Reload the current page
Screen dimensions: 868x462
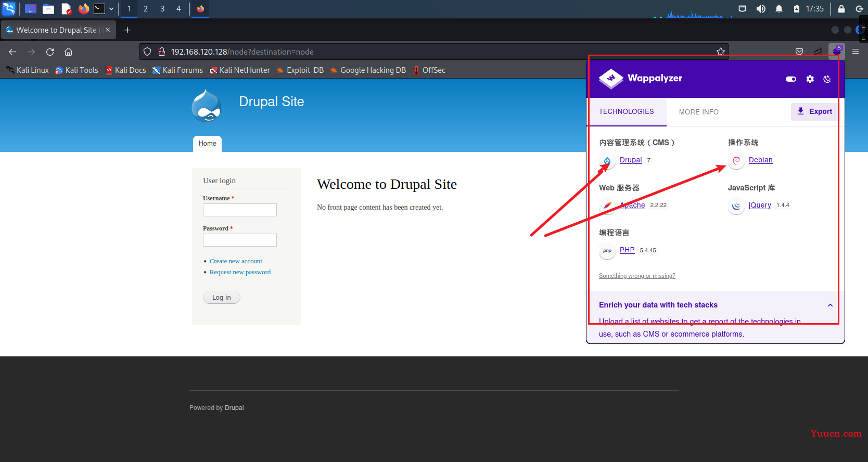pyautogui.click(x=50, y=52)
